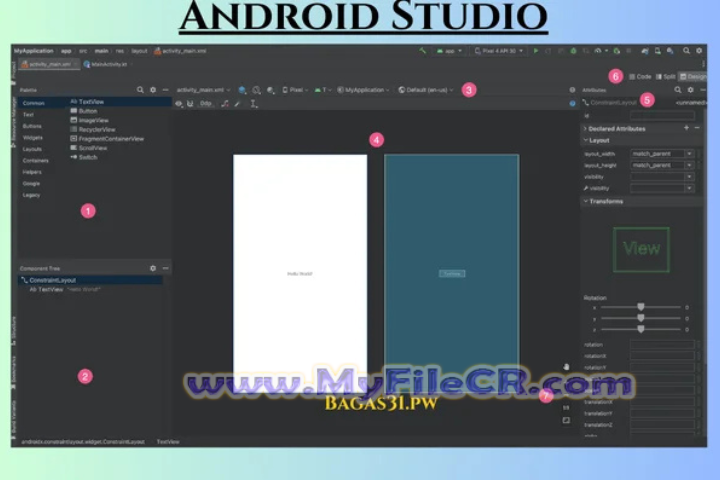Switch to the activity_main.xml editor tab
Image resolution: width=720 pixels, height=480 pixels.
pyautogui.click(x=50, y=64)
